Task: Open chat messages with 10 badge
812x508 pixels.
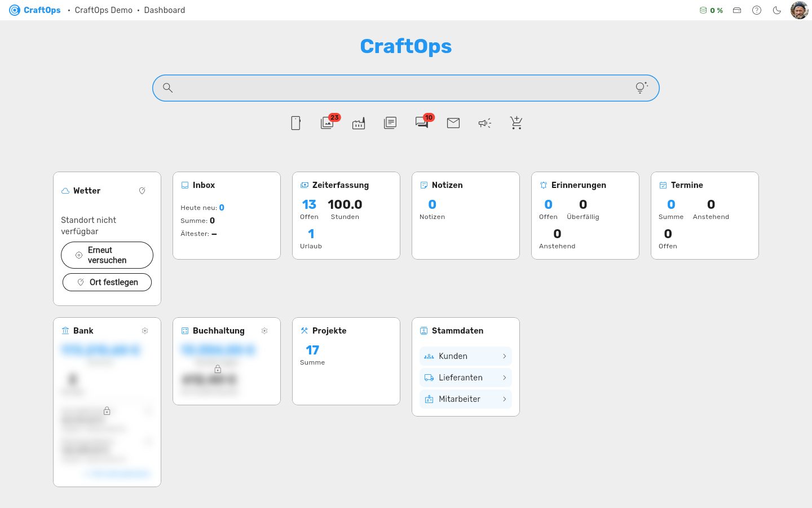Action: point(422,122)
